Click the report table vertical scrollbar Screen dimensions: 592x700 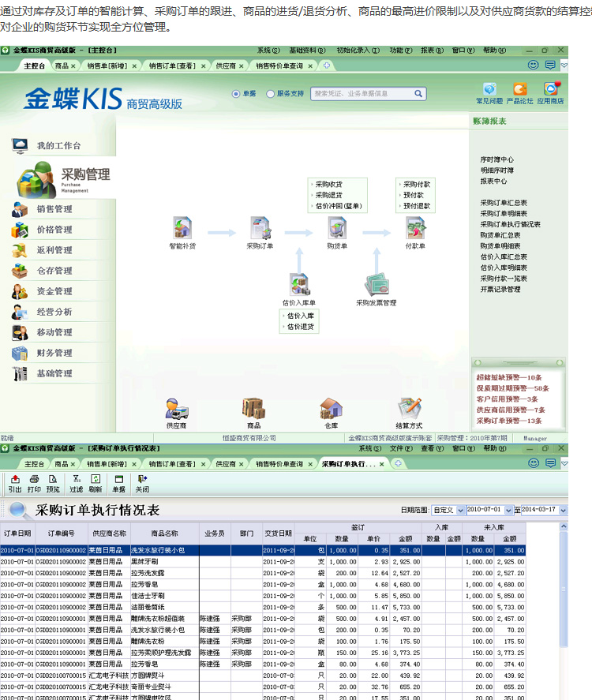click(564, 590)
